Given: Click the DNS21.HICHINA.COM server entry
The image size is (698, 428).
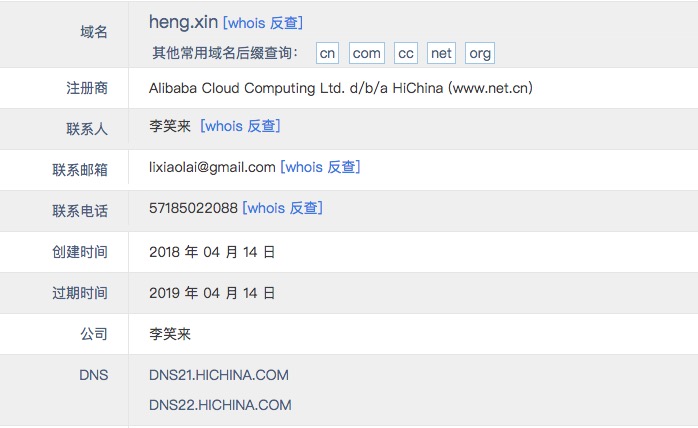Looking at the screenshot, I should [x=219, y=375].
